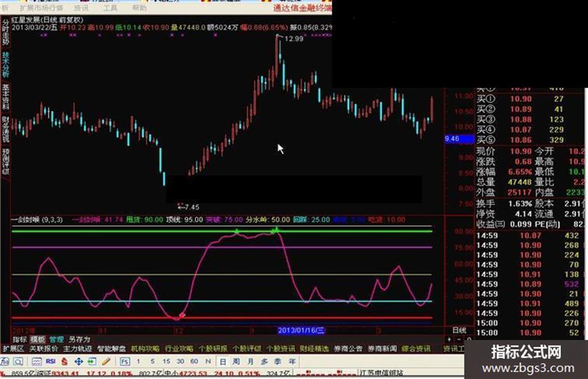This screenshot has height=379, width=588.
Task: Open the wave-chart indicator icon
Action: coord(36,362)
